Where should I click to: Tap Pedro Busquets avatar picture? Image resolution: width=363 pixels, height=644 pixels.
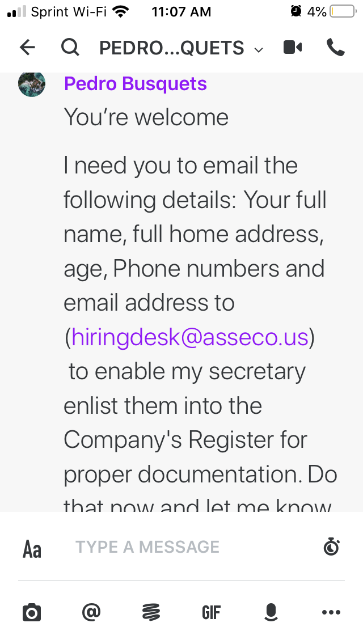click(x=32, y=83)
